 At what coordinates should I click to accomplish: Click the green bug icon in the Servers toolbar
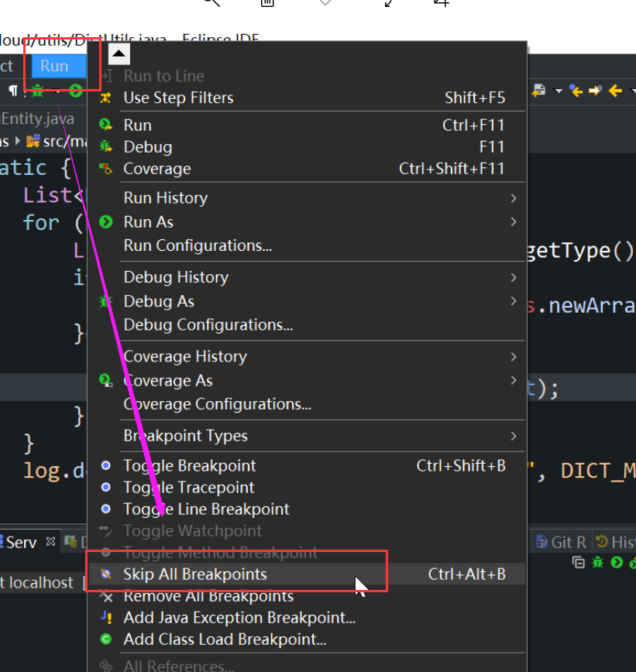click(598, 561)
